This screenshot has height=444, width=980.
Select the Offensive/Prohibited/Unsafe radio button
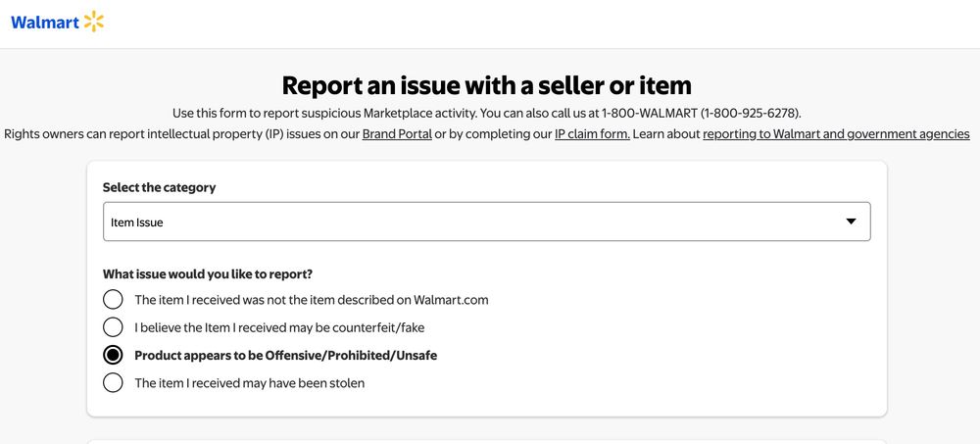pos(113,355)
